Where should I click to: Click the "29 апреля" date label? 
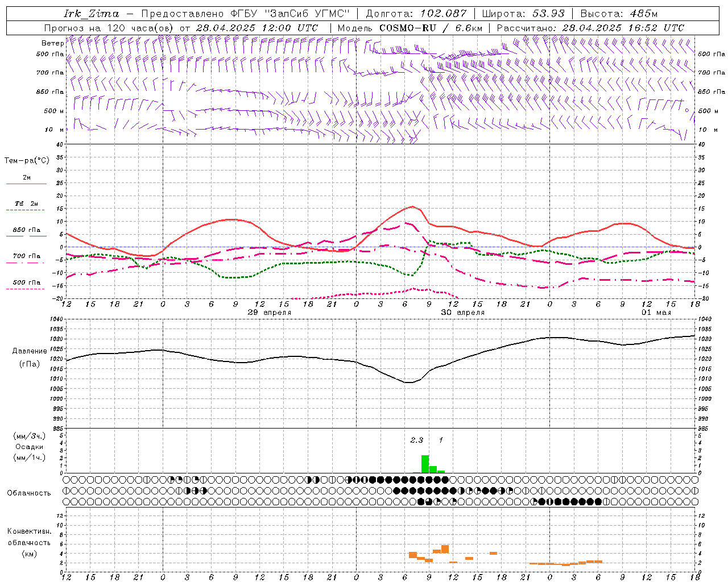tap(270, 313)
